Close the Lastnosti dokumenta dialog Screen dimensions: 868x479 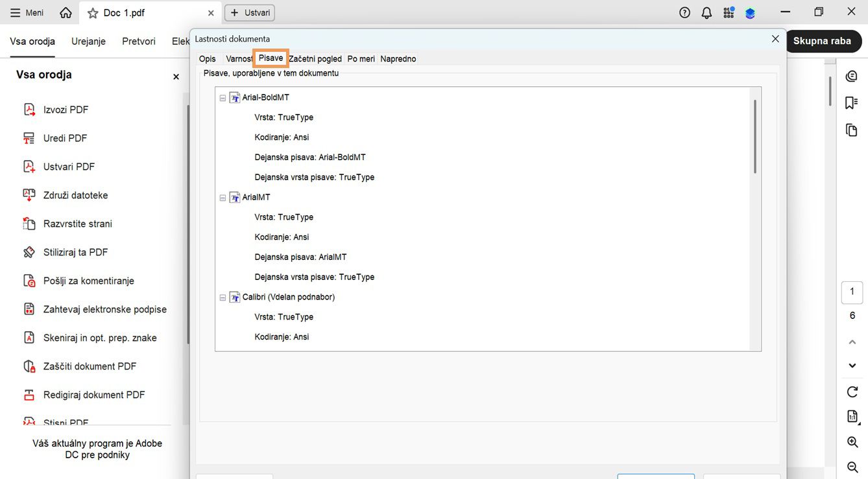pyautogui.click(x=775, y=39)
